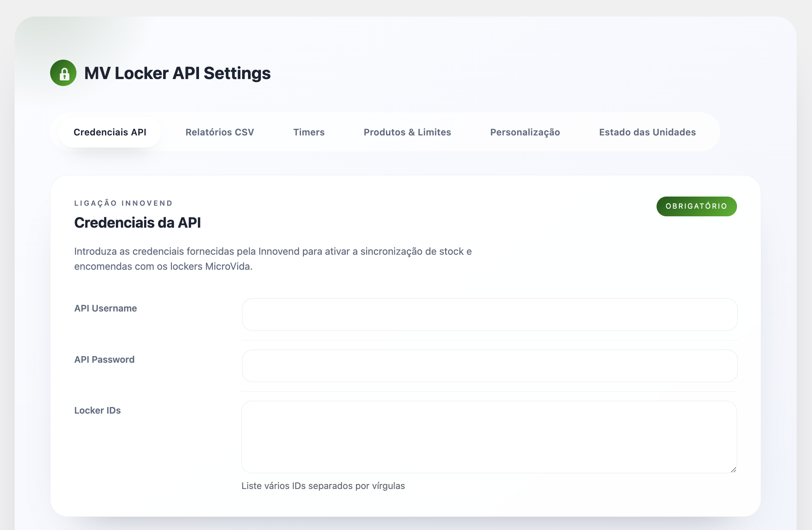Go to the Produtos & Limites tab
Image resolution: width=812 pixels, height=530 pixels.
[x=407, y=132]
